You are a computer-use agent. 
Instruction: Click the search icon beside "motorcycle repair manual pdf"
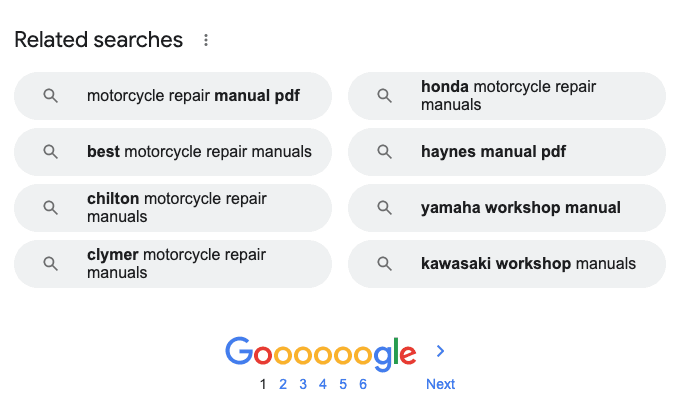click(x=51, y=96)
